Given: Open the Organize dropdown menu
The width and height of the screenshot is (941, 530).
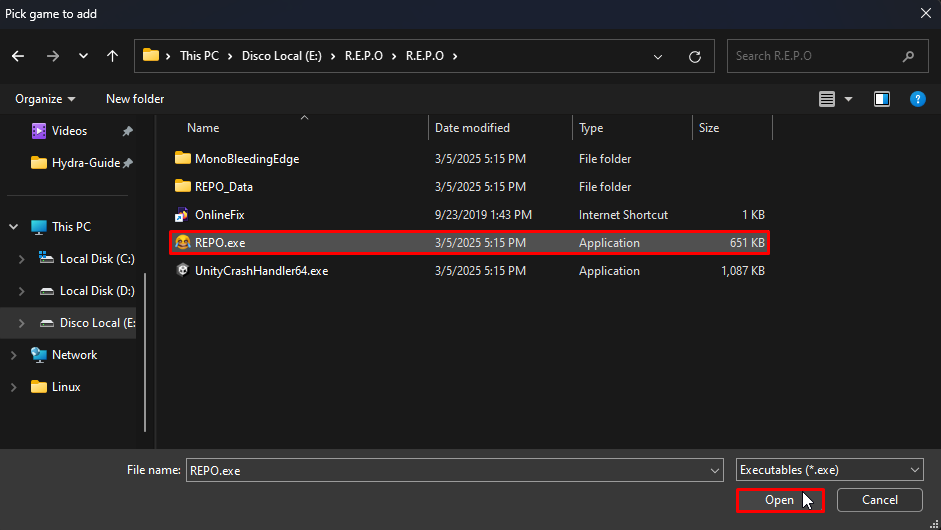Looking at the screenshot, I should tap(45, 99).
